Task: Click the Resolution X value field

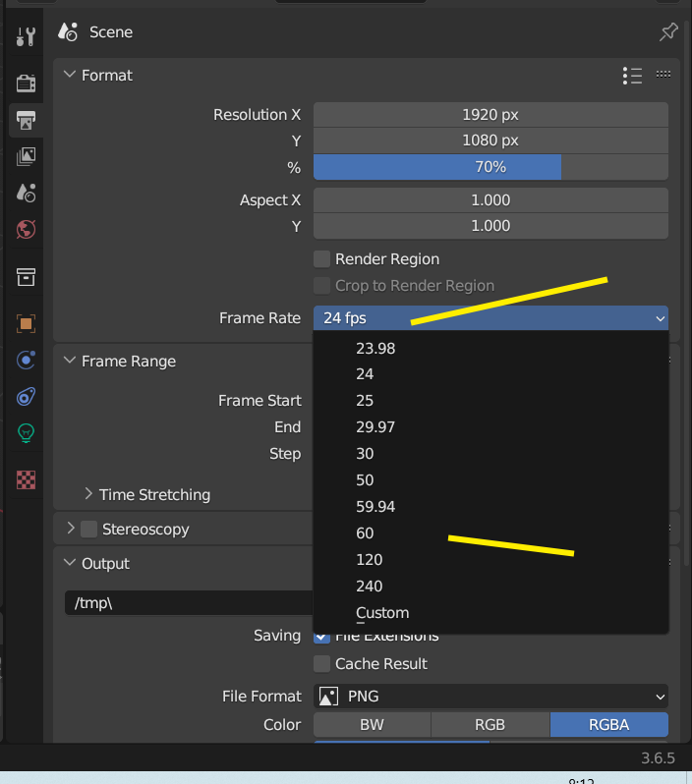Action: [490, 115]
